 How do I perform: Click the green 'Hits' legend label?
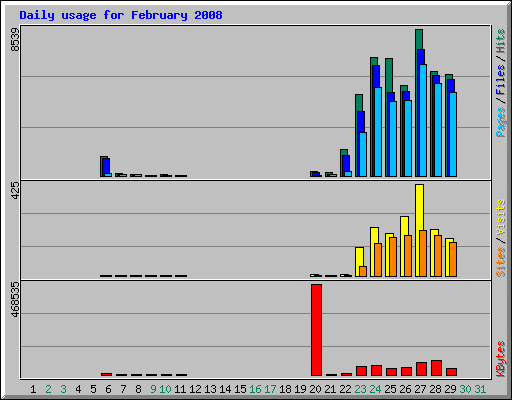point(500,41)
